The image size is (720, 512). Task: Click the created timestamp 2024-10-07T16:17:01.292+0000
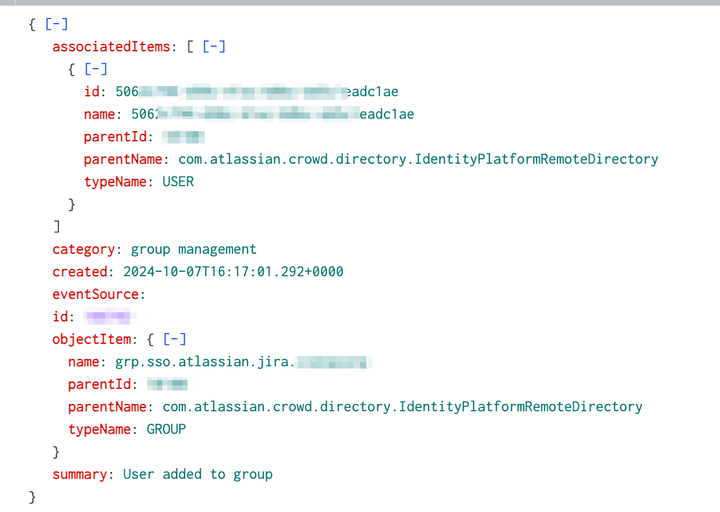pos(233,272)
